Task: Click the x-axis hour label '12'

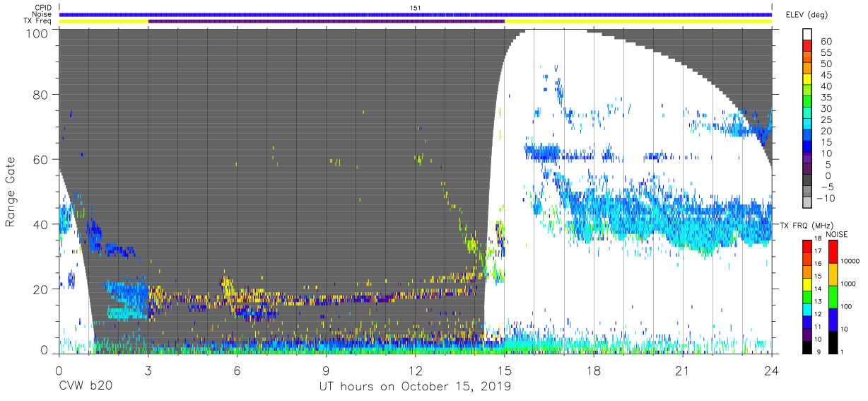Action: point(416,371)
